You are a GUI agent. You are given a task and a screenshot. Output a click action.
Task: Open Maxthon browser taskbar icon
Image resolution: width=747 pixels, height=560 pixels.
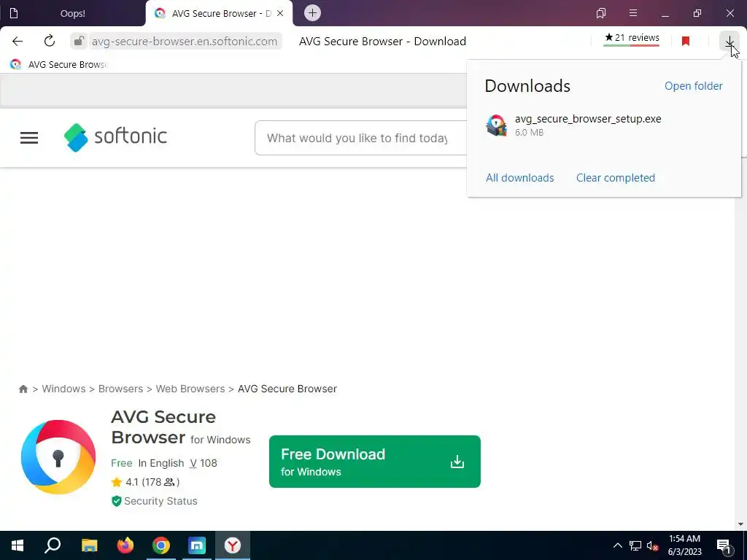coord(197,545)
